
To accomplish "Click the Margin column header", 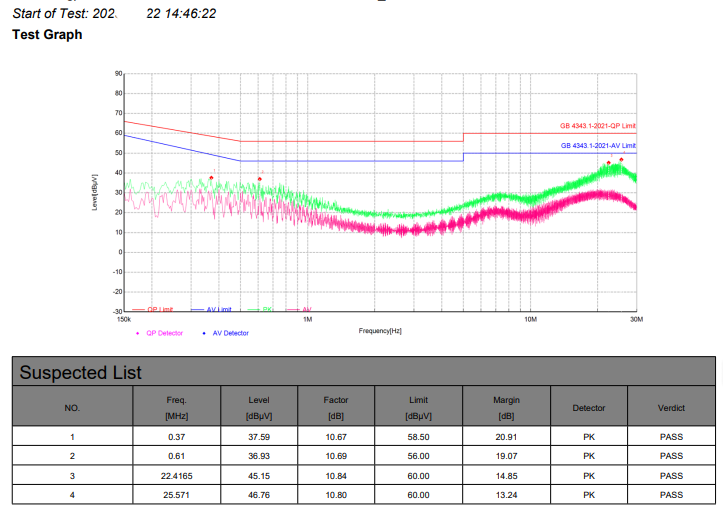I will [x=506, y=407].
